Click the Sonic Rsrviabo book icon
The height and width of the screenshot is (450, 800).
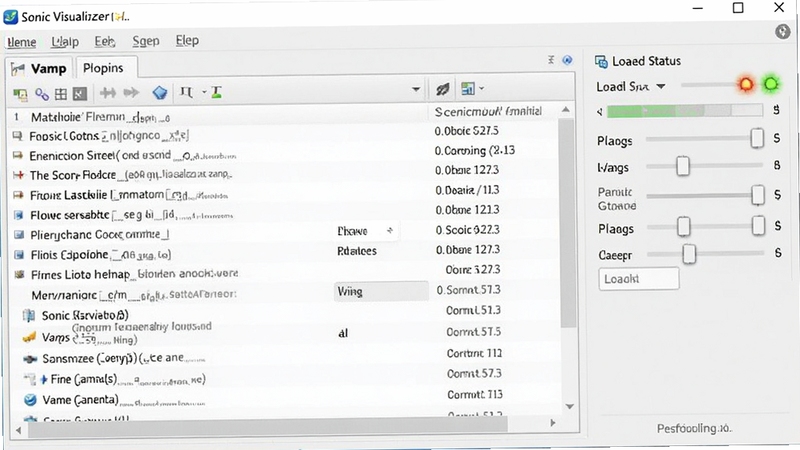coord(29,316)
